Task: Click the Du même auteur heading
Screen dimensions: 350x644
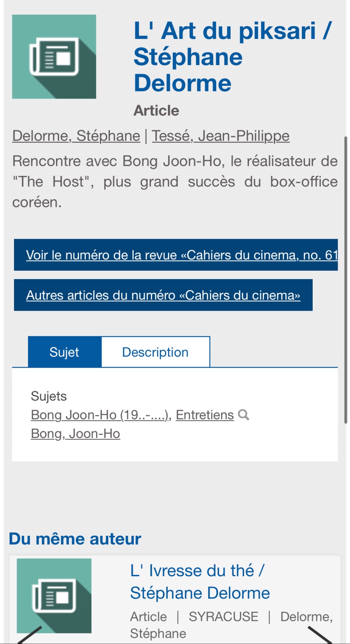Action: pos(75,539)
